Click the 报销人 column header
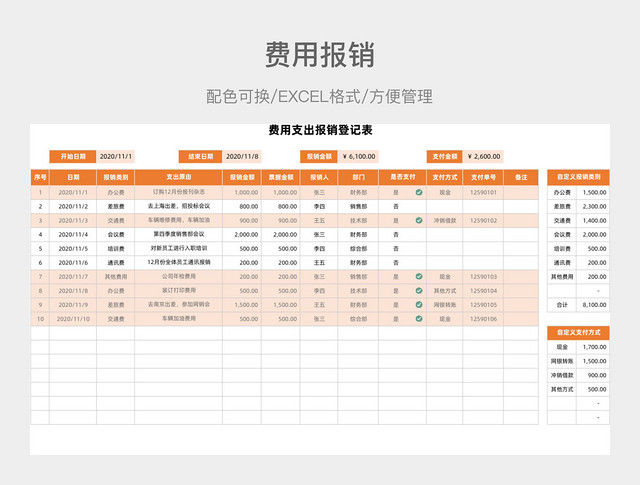Screen dimensions: 640x485 coord(319,177)
